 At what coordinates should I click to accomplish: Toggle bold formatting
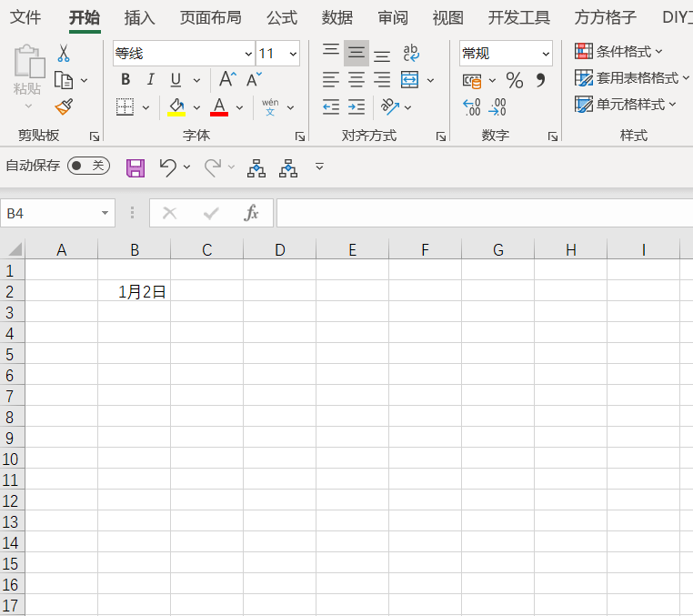click(126, 79)
